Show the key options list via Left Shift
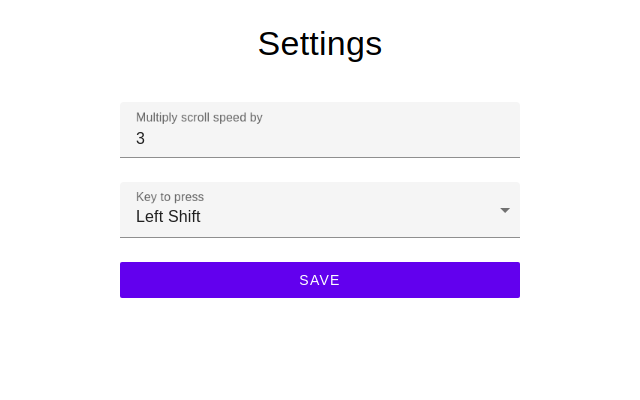Viewport: 640px width, 400px height. coord(168,216)
